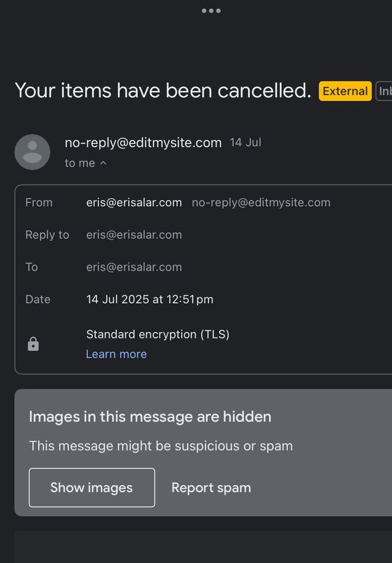Click the sender profile avatar
392x563 pixels.
pyautogui.click(x=32, y=152)
